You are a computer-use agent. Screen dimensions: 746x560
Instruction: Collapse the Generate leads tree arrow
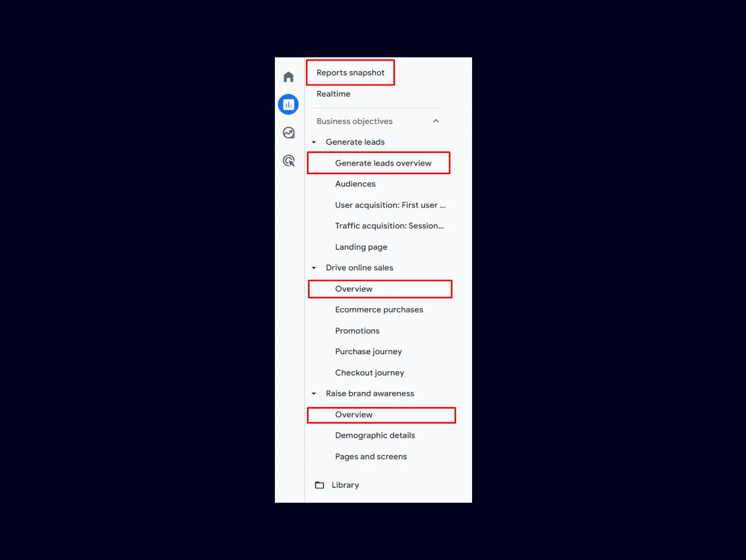(314, 142)
